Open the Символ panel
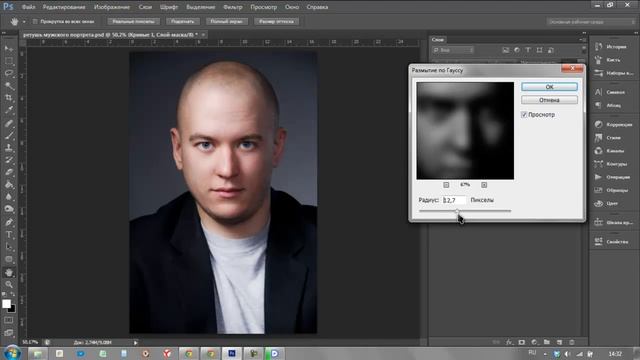Screen dimensions: 640x360 point(610,92)
